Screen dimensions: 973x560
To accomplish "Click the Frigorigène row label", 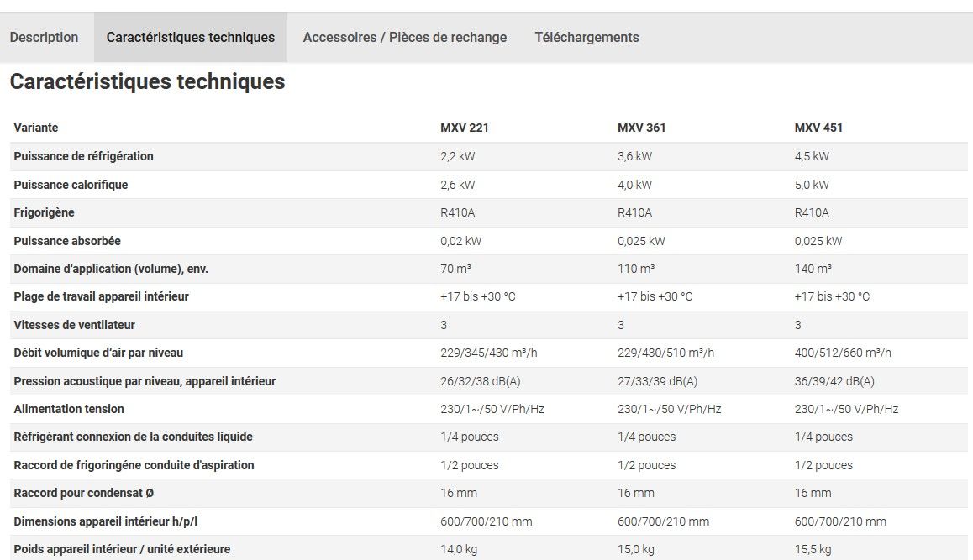I will (x=45, y=212).
